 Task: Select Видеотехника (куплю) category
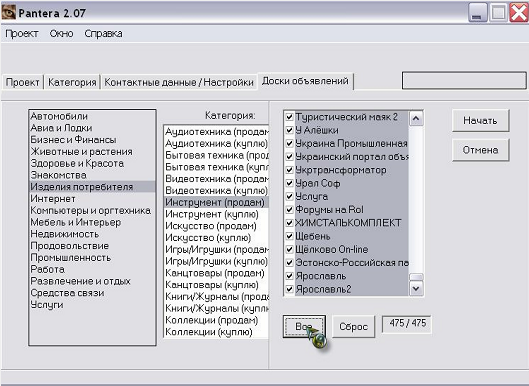coord(216,191)
